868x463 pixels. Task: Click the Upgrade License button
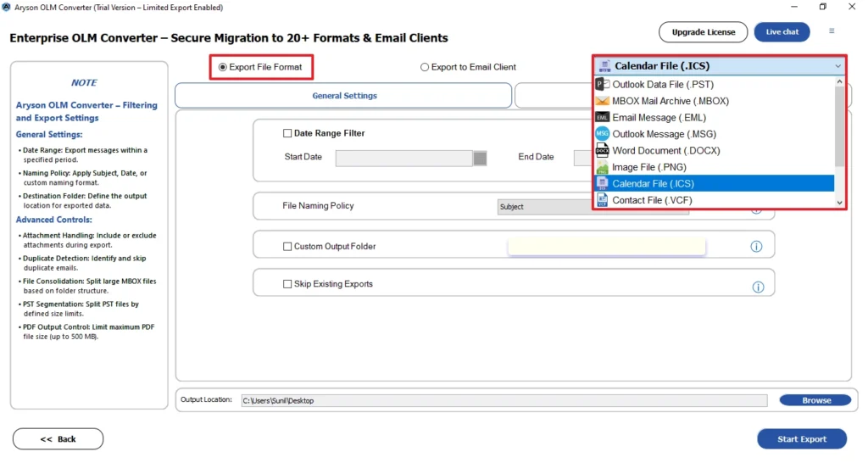pyautogui.click(x=703, y=32)
